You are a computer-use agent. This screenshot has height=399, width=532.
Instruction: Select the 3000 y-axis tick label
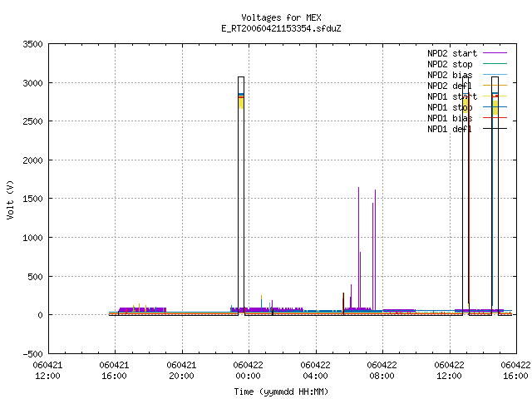coord(33,83)
